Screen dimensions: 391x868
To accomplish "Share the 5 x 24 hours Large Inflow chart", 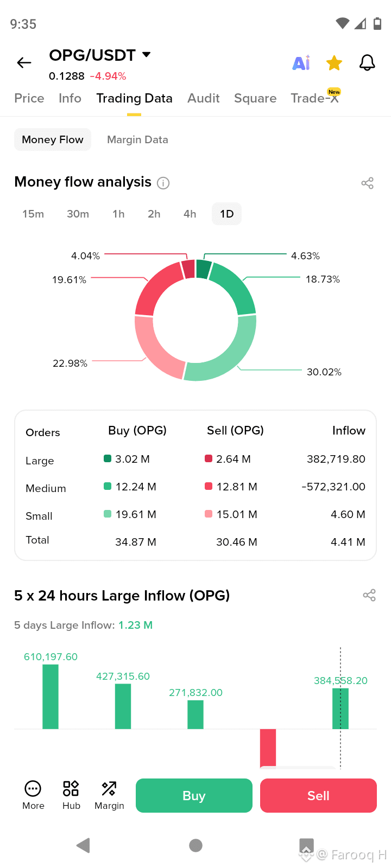I will coord(369,595).
